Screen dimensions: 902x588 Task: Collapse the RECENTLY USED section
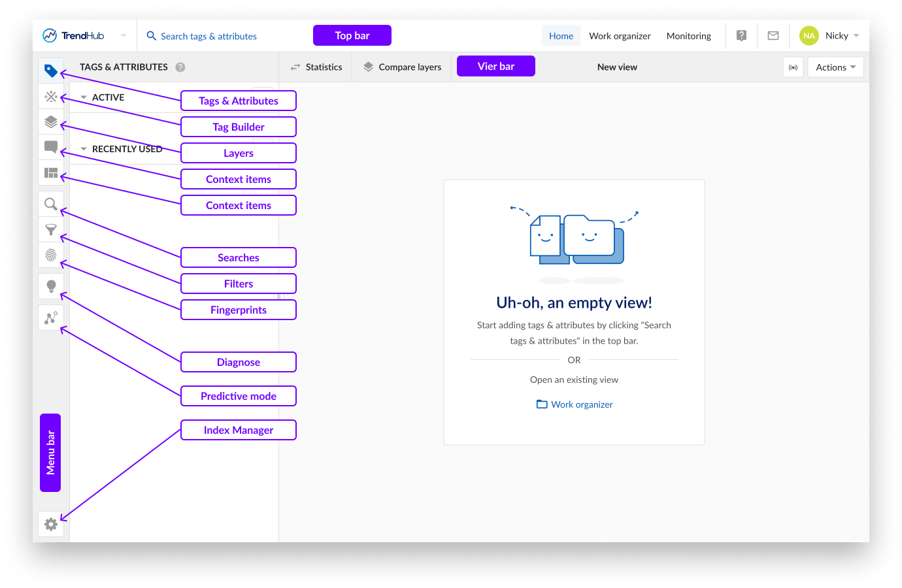(x=83, y=148)
